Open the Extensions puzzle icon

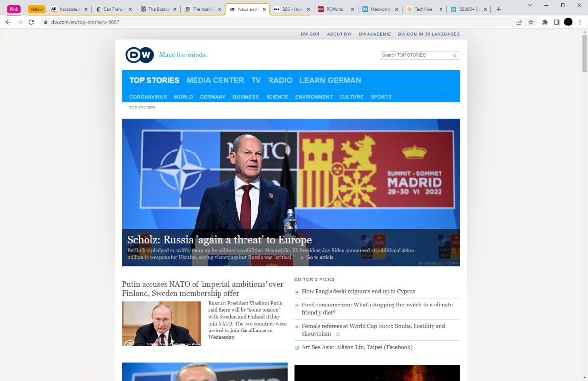pos(545,22)
